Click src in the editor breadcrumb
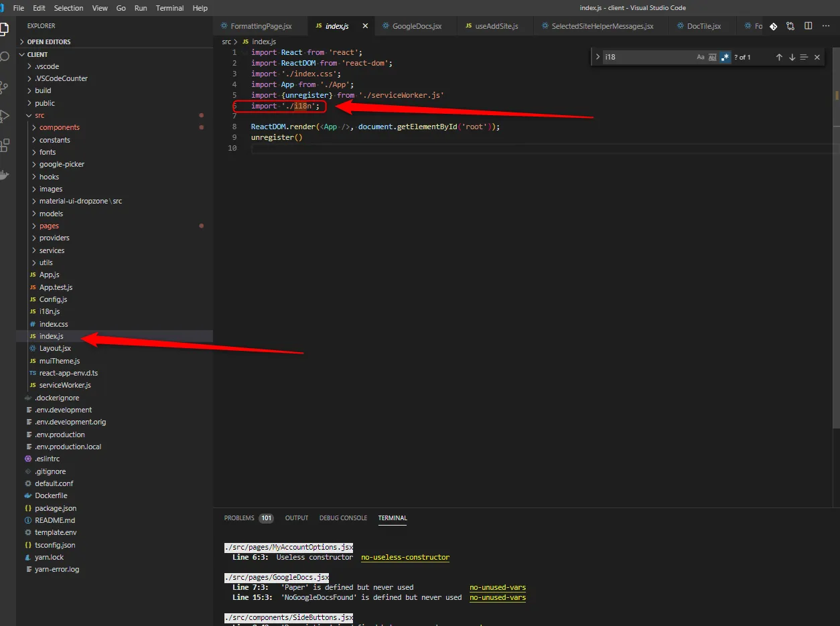The image size is (840, 626). [226, 42]
